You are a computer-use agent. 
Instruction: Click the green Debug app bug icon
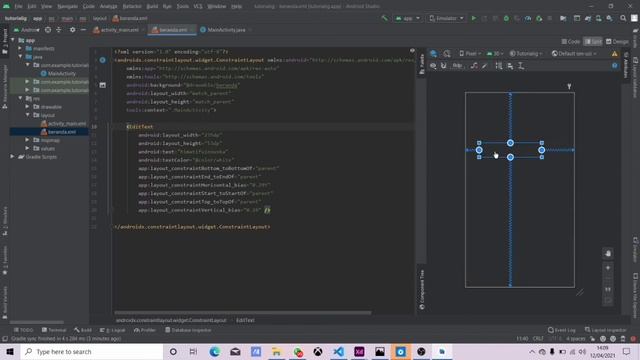pos(506,18)
